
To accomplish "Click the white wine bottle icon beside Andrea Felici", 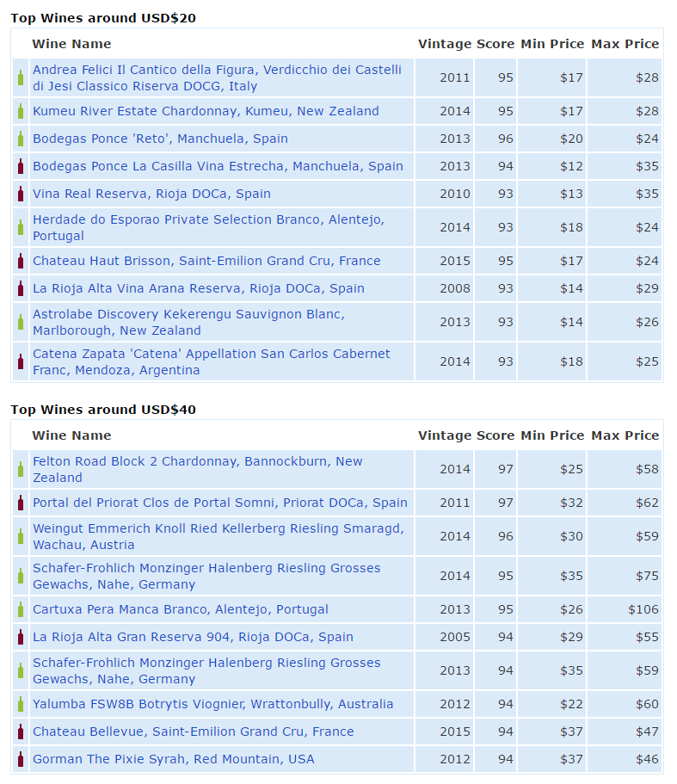I will (x=21, y=77).
